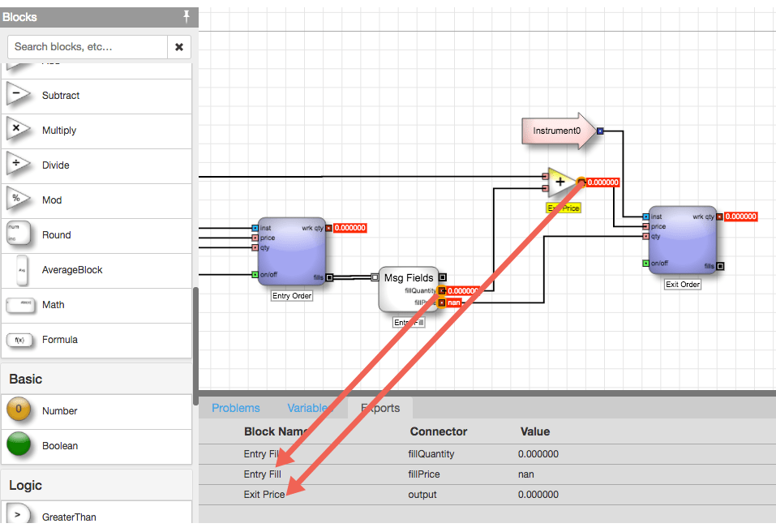Click the Exit Order wrk qty value
This screenshot has width=776, height=532.
point(740,217)
